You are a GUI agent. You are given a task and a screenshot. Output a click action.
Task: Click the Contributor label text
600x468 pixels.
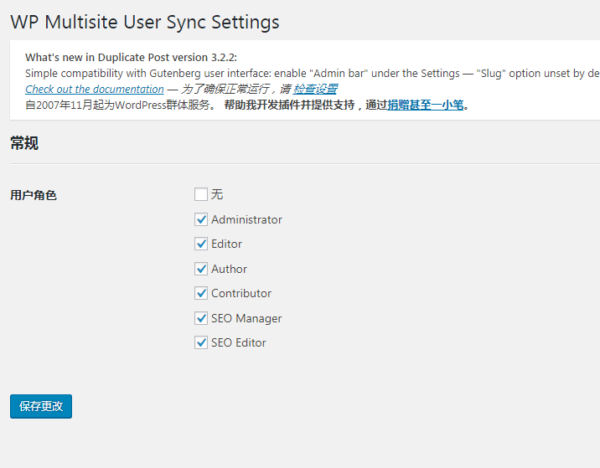pyautogui.click(x=241, y=293)
